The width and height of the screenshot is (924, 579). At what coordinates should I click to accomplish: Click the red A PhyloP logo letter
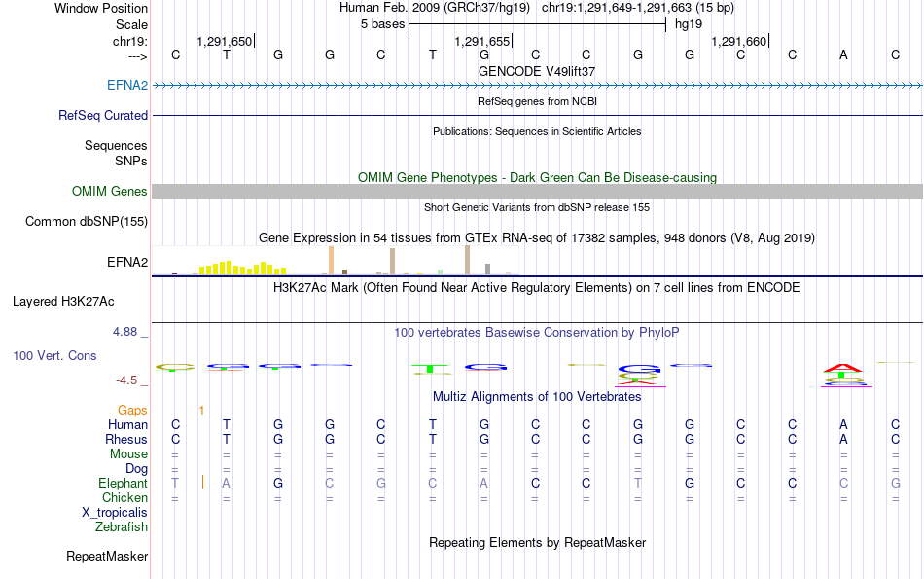842,368
